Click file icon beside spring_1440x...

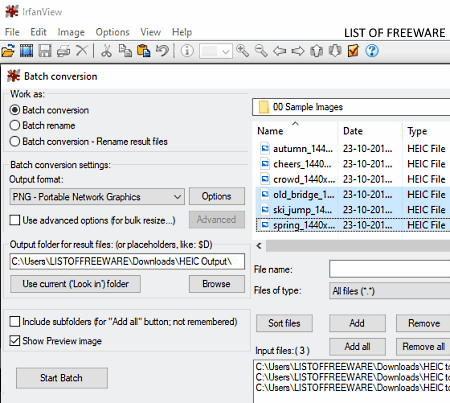point(265,225)
